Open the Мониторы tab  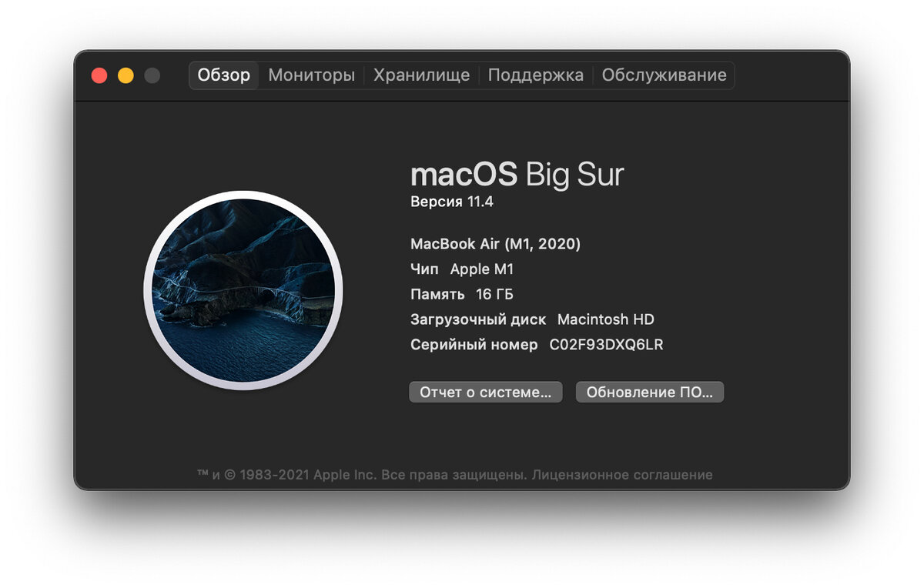312,75
